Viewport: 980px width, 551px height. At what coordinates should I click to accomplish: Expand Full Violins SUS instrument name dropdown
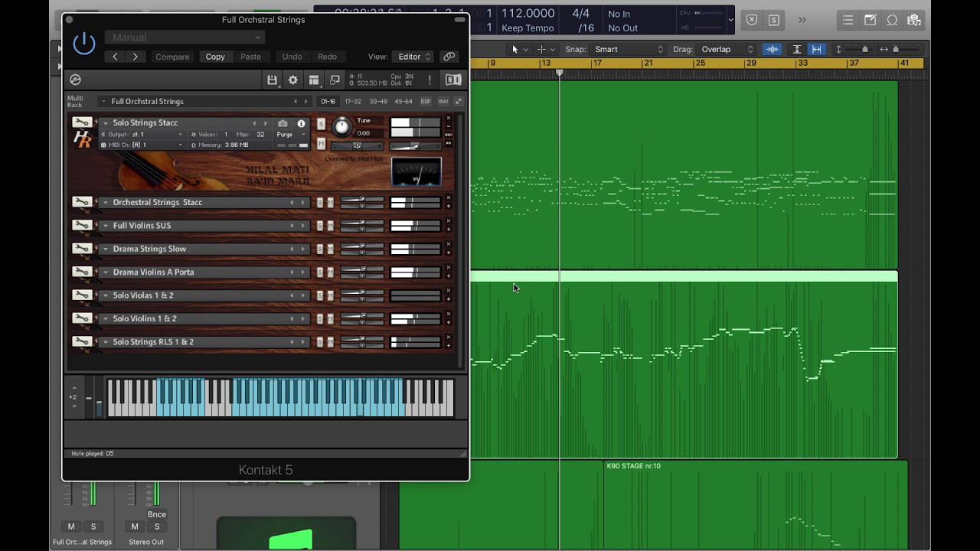[x=106, y=226]
